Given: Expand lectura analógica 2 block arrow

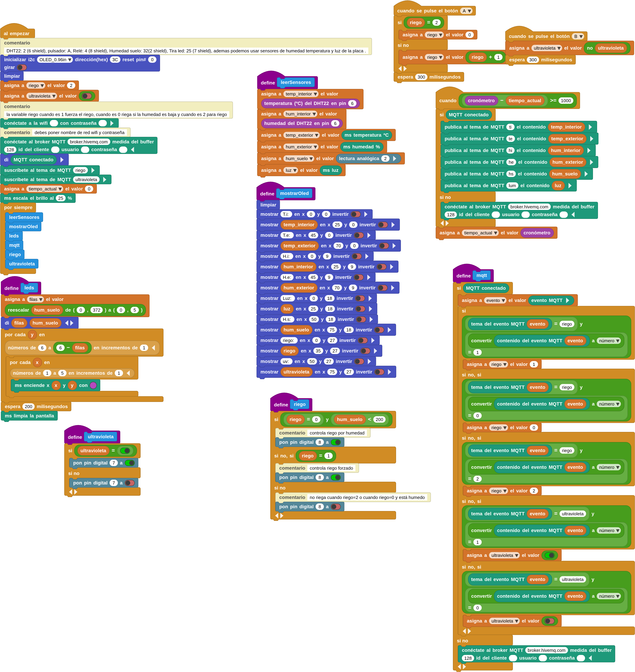Looking at the screenshot, I should [394, 159].
